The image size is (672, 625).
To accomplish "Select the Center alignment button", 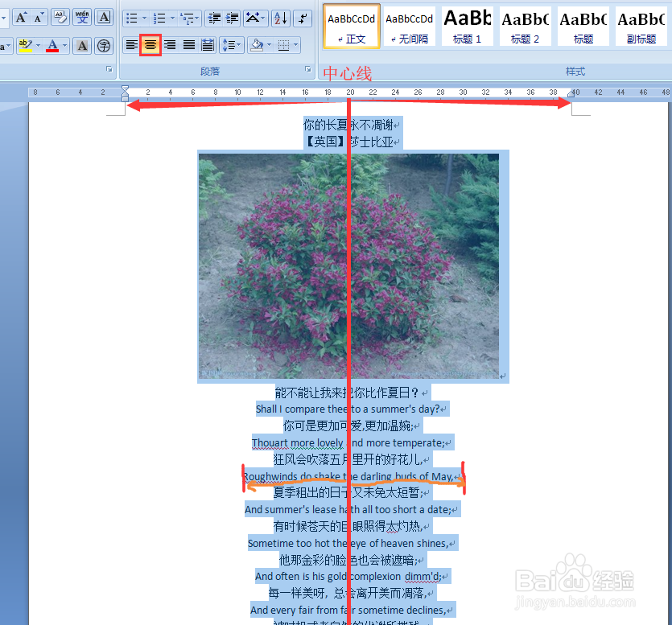I will coord(150,45).
